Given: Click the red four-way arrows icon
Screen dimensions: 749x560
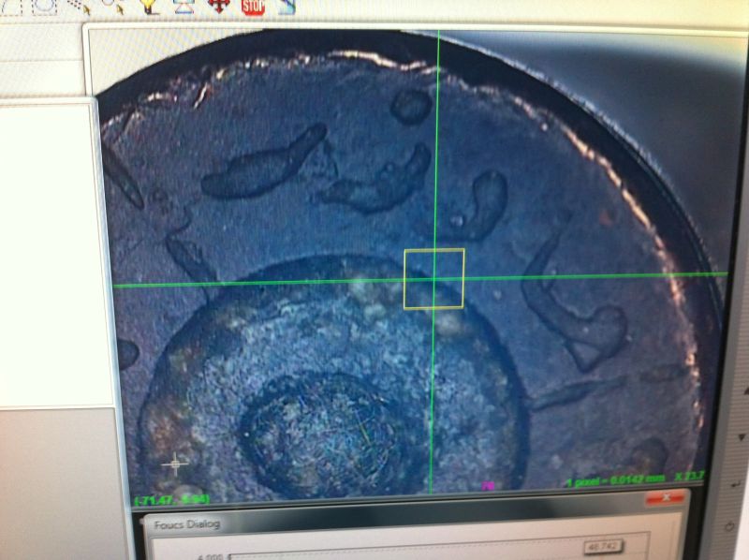Looking at the screenshot, I should [x=219, y=6].
